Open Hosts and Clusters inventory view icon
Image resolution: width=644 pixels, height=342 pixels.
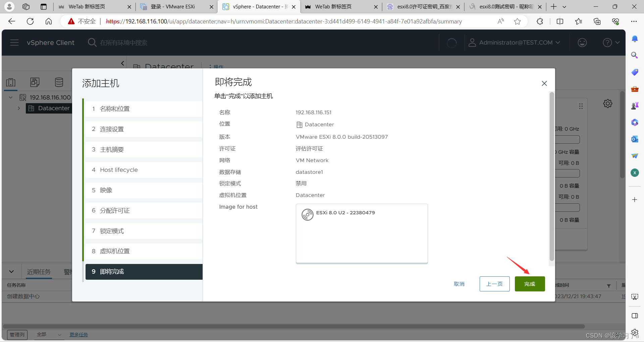pos(11,82)
